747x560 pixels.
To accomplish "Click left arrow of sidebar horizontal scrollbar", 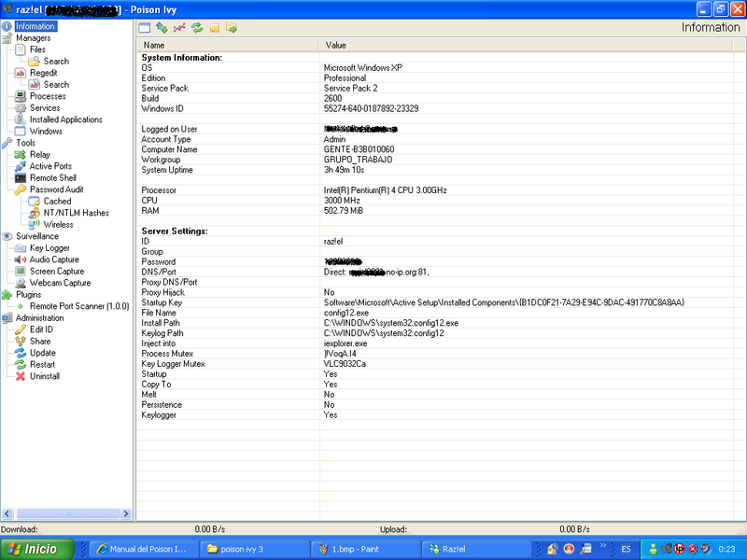I will click(7, 513).
